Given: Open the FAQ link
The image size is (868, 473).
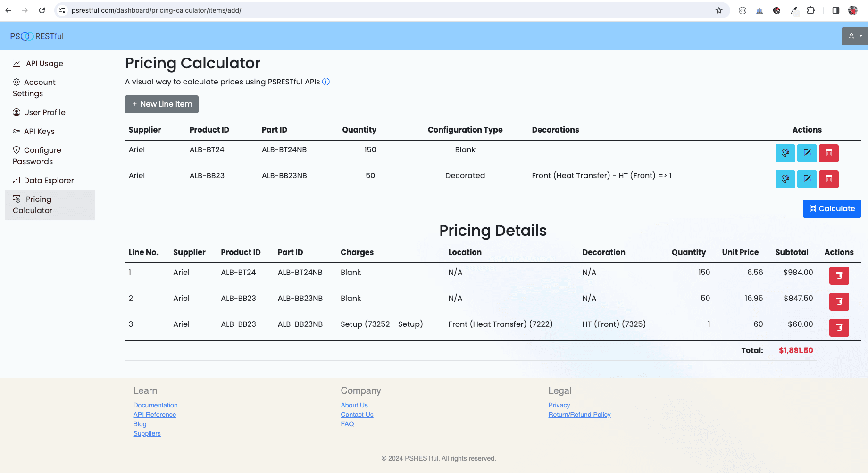Looking at the screenshot, I should point(347,424).
